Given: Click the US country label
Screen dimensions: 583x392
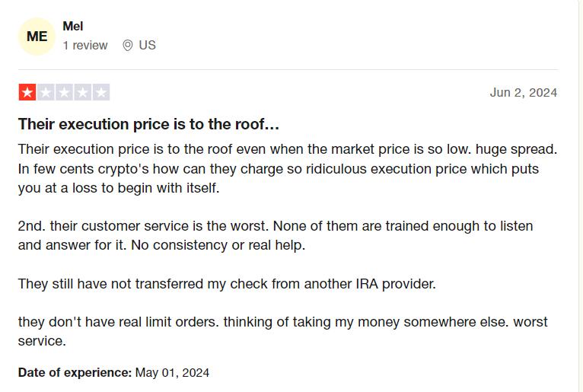Looking at the screenshot, I should 147,46.
